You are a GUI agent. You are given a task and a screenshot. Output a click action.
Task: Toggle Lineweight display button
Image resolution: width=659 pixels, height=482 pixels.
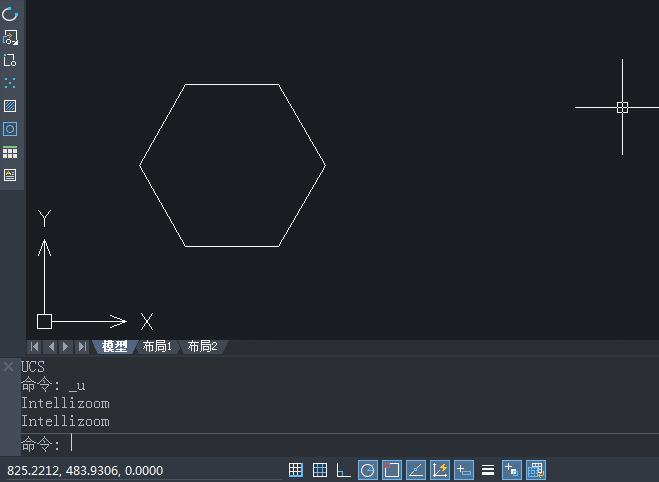488,470
